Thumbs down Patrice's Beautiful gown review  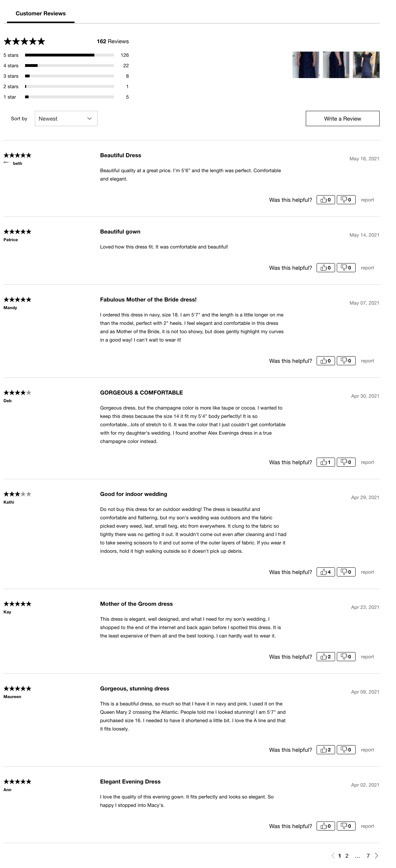pos(346,268)
